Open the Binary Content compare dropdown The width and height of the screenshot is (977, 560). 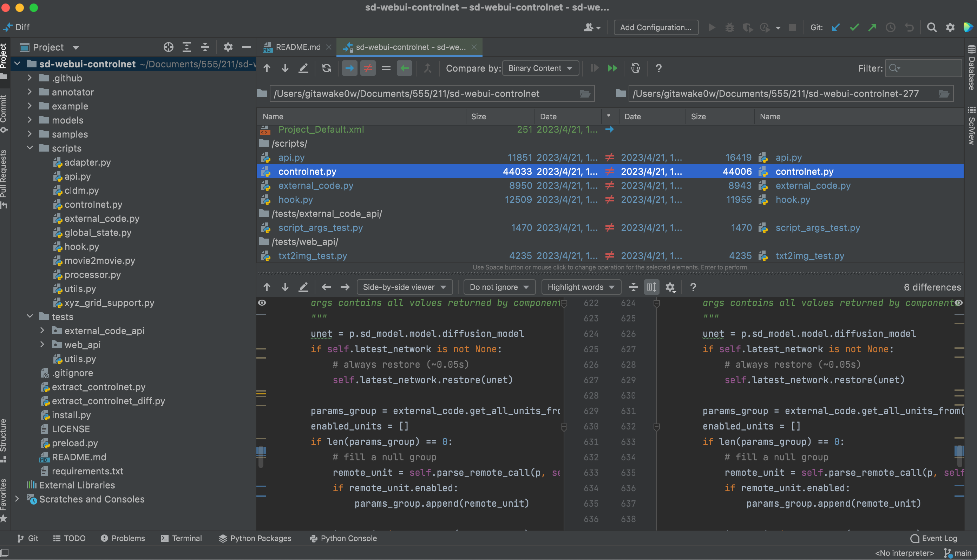tap(540, 68)
